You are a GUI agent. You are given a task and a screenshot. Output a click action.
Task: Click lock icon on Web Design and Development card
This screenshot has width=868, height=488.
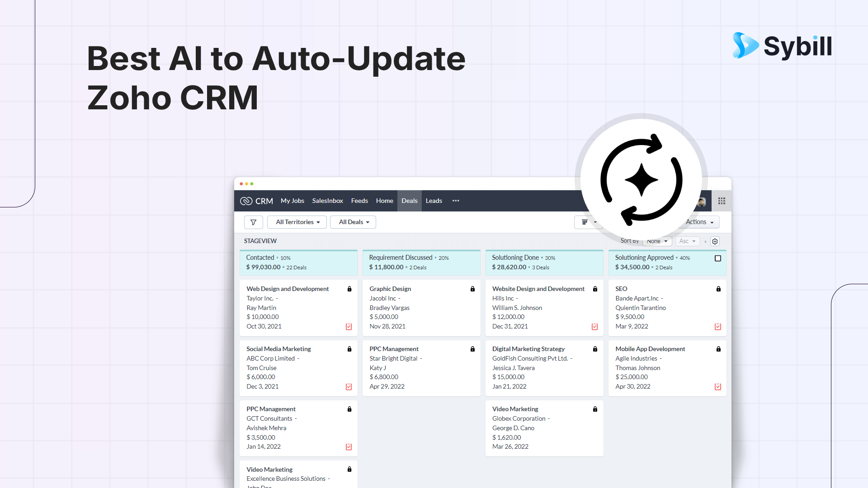349,289
